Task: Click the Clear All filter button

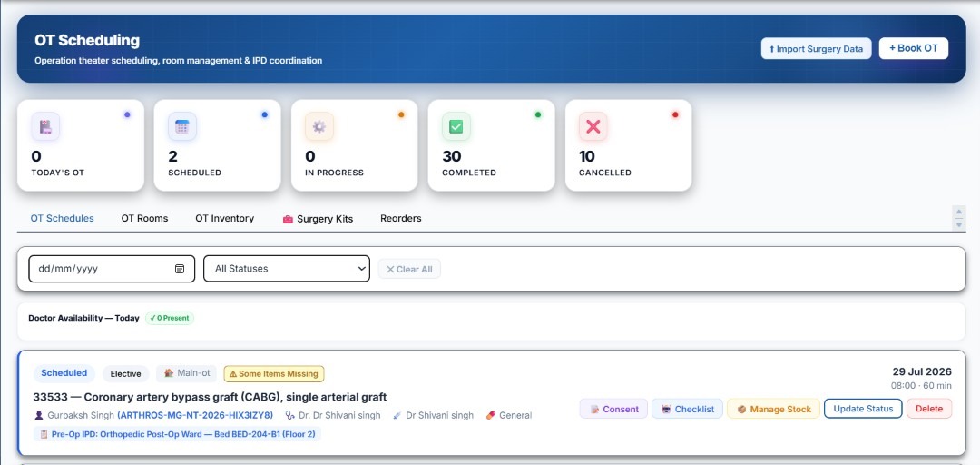Action: coord(409,269)
